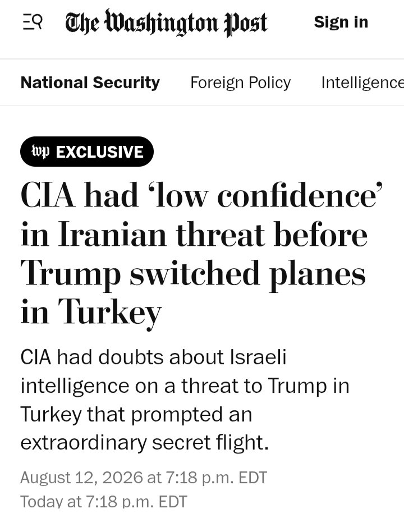Click 'in Iranian threat before' headline line
The width and height of the screenshot is (404, 532).
tap(194, 234)
